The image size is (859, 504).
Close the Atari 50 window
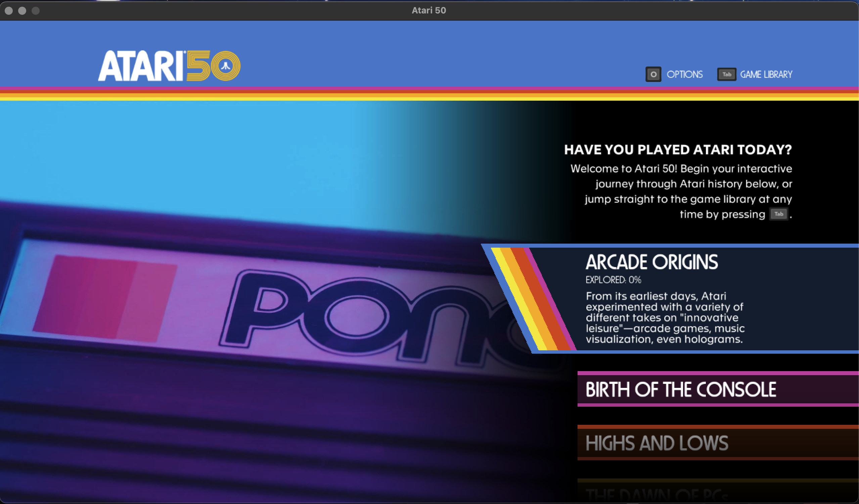[9, 11]
